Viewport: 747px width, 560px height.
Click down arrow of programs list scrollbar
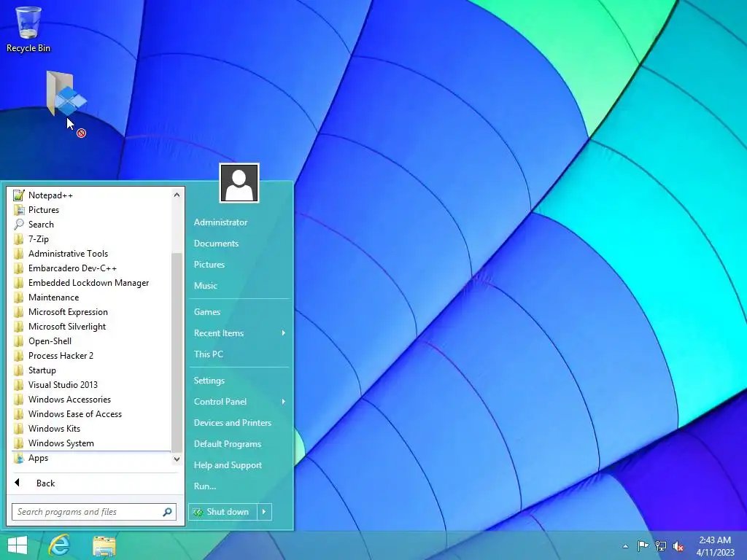pyautogui.click(x=177, y=459)
